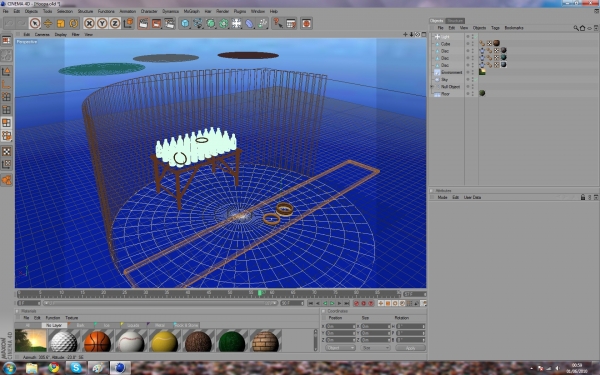
Task: Select the Cube object in Object Manager
Action: (x=445, y=44)
